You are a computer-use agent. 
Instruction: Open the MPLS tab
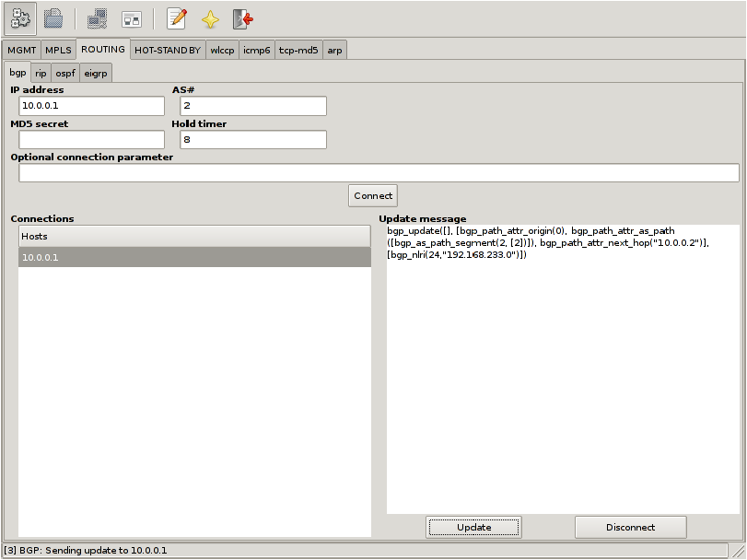[57, 50]
